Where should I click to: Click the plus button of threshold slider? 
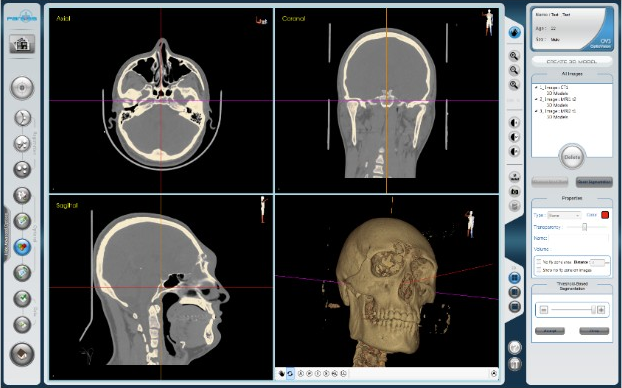[601, 310]
